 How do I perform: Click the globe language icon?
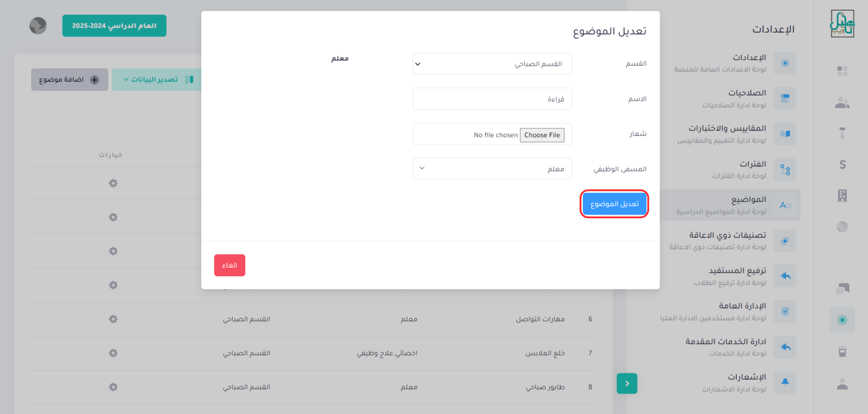(x=38, y=26)
